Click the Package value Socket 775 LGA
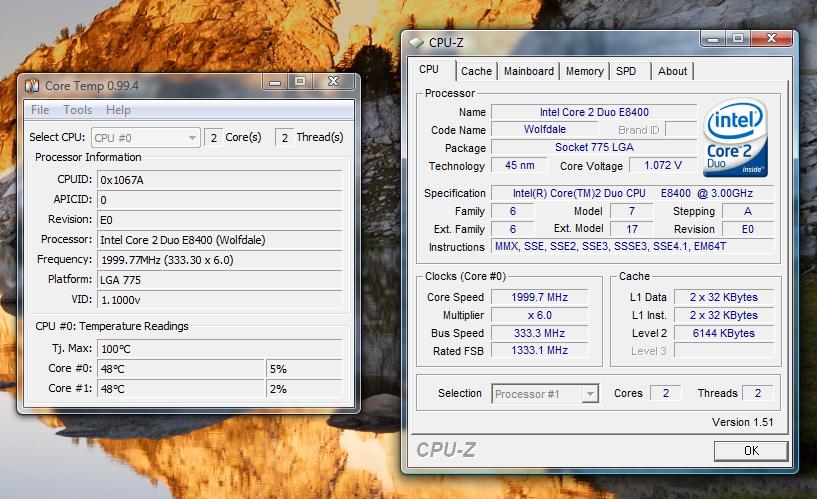This screenshot has width=817, height=499. 594,147
